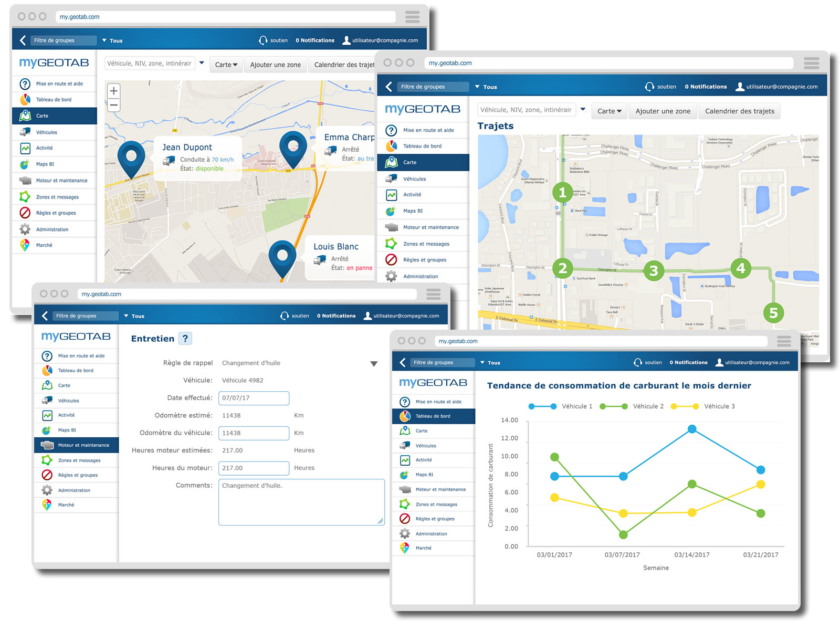The image size is (840, 630).
Task: Click the Maps BI icon in the top-left window sidebar
Action: 25,164
